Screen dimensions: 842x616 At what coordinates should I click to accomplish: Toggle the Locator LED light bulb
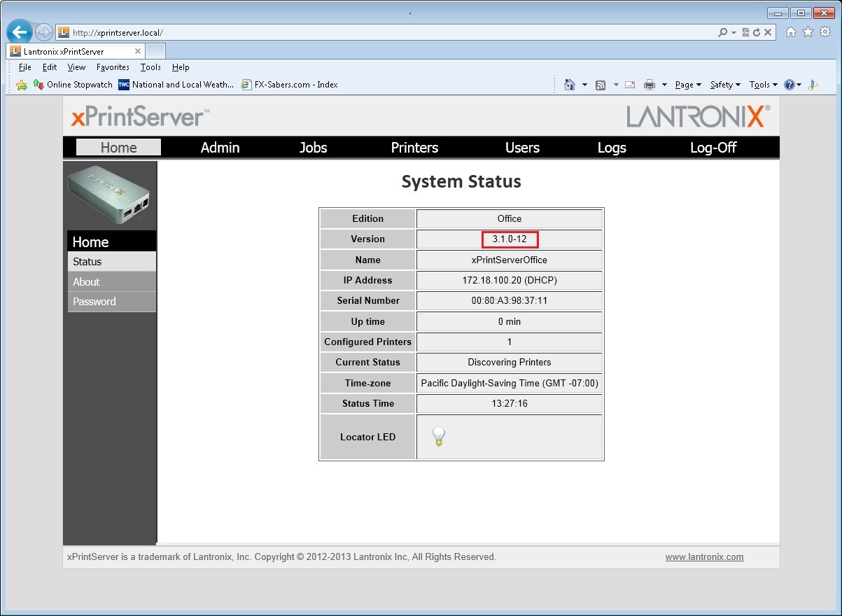pos(439,437)
